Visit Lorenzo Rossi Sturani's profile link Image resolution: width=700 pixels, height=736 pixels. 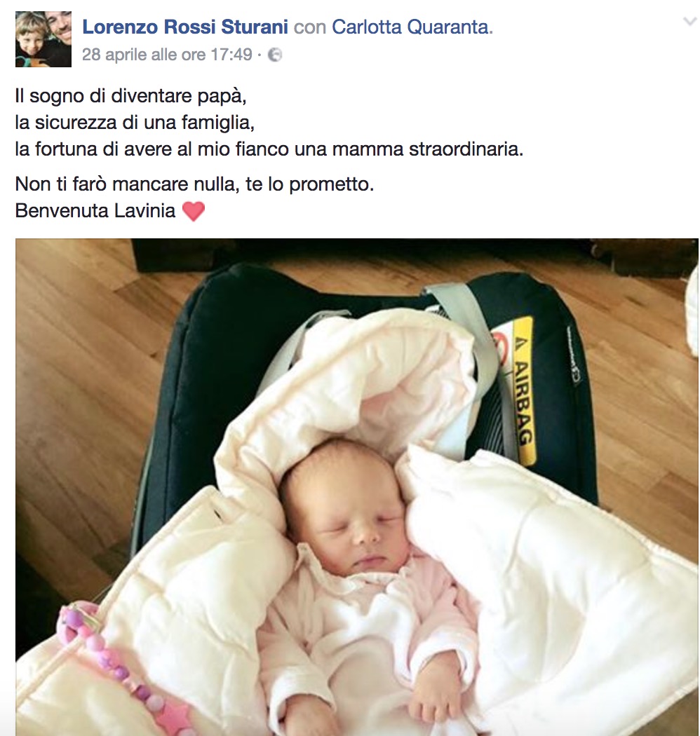click(x=185, y=27)
